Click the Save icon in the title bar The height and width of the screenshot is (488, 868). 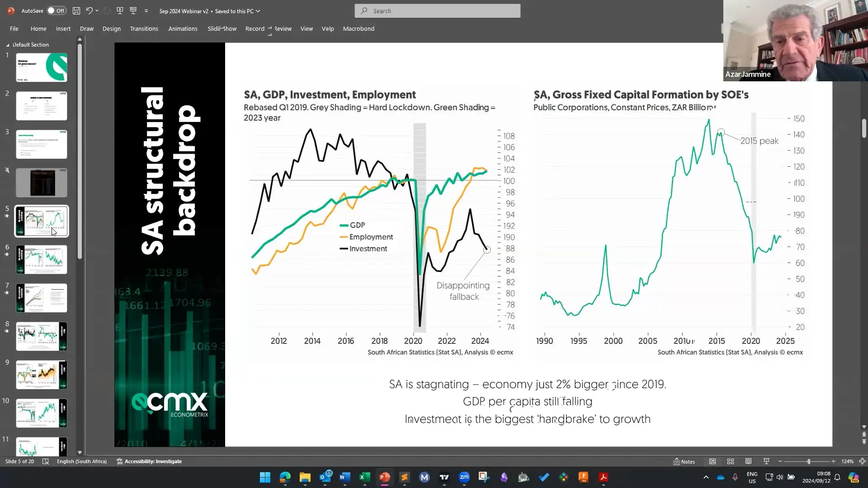coord(76,11)
